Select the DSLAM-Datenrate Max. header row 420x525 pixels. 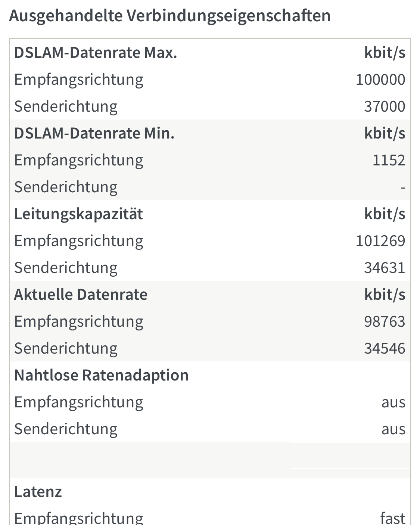pos(210,53)
